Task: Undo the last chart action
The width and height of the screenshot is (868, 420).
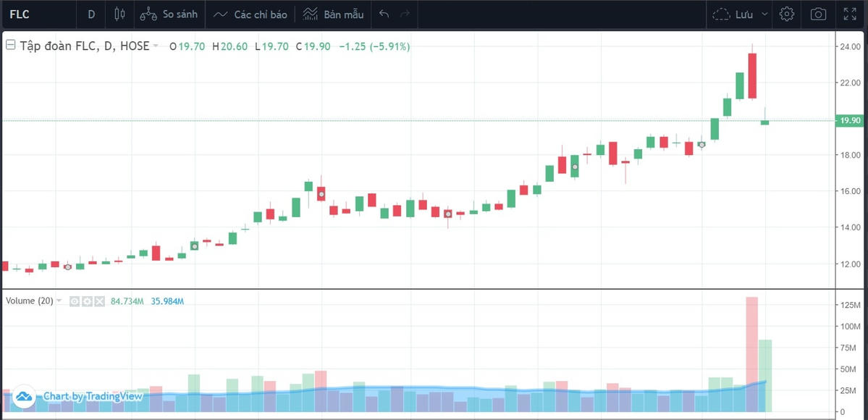Action: tap(384, 14)
